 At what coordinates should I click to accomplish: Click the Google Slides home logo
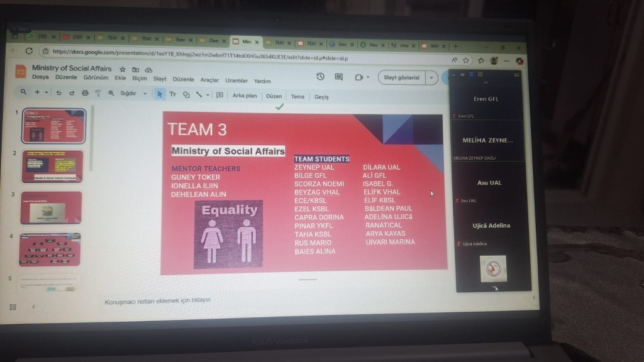[x=20, y=72]
